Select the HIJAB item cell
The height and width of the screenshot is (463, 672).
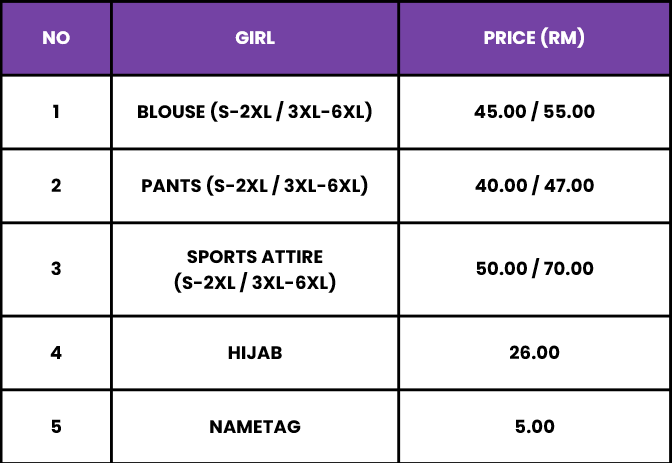coord(255,353)
